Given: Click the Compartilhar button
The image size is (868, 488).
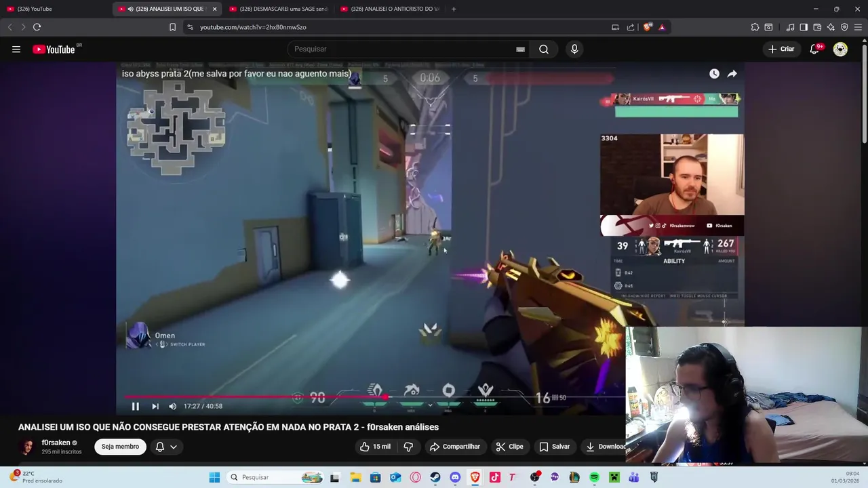Looking at the screenshot, I should pos(454,447).
